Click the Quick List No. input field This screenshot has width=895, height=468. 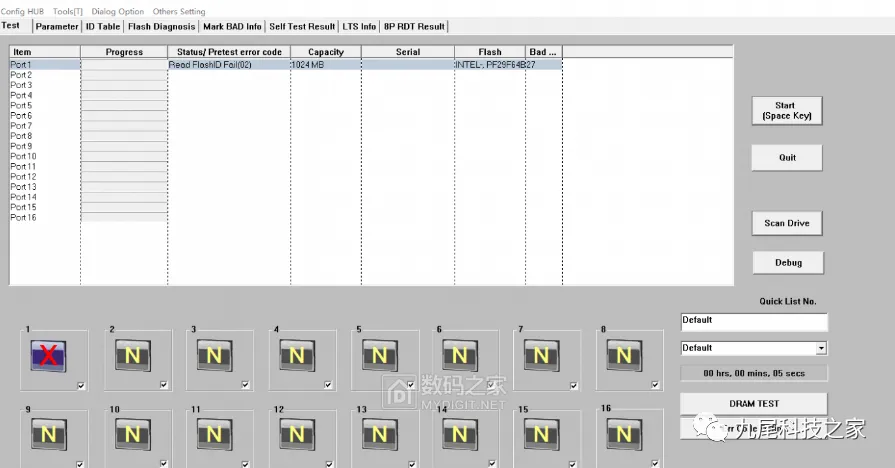pyautogui.click(x=754, y=321)
